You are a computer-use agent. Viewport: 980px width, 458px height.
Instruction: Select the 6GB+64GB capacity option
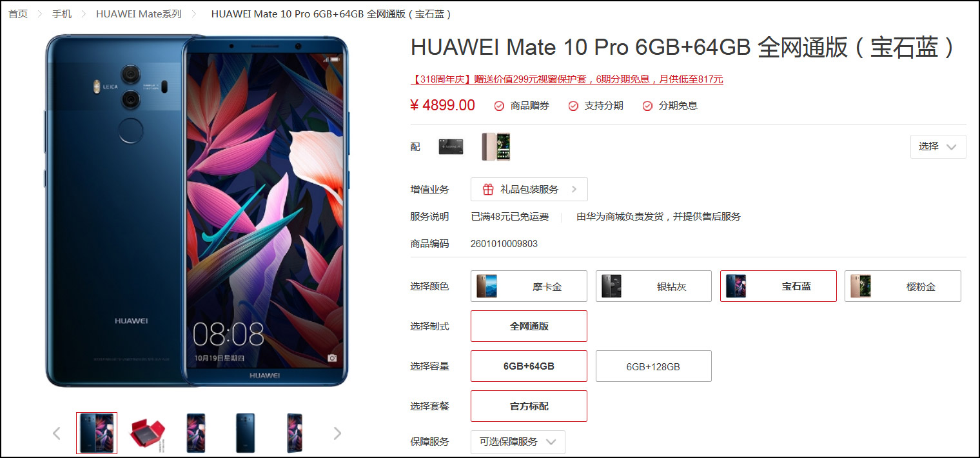pyautogui.click(x=529, y=366)
